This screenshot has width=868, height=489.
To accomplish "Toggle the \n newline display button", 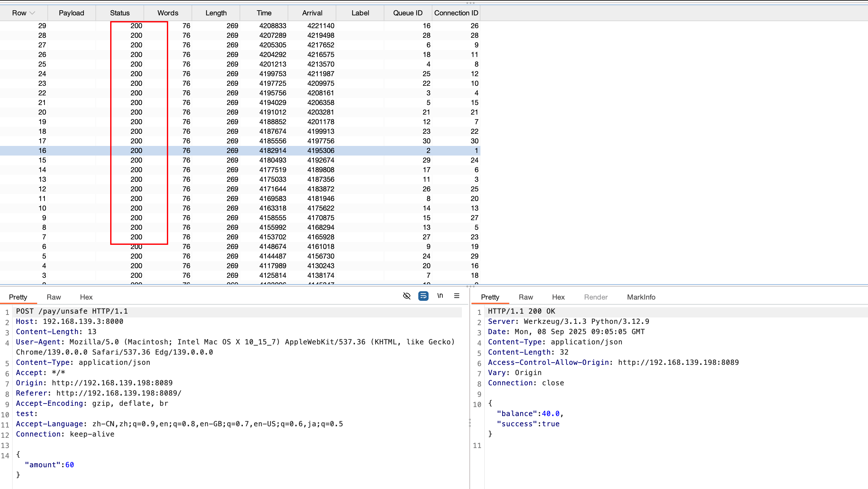I will click(x=440, y=296).
